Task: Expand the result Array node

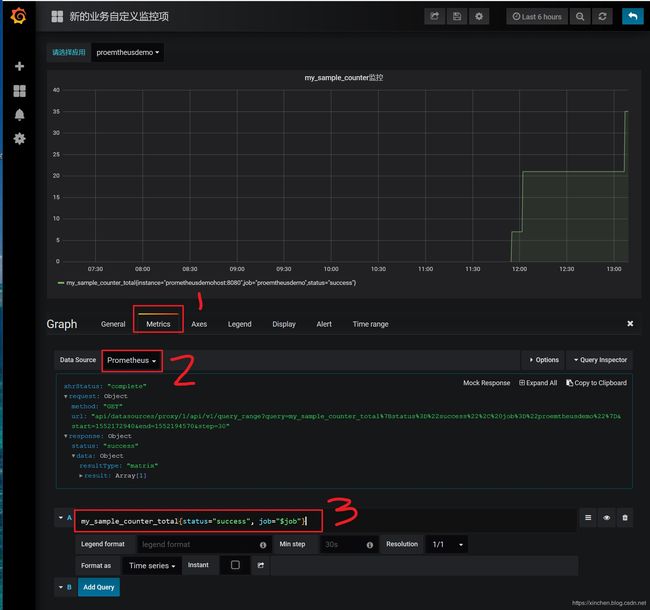Action: click(x=81, y=476)
